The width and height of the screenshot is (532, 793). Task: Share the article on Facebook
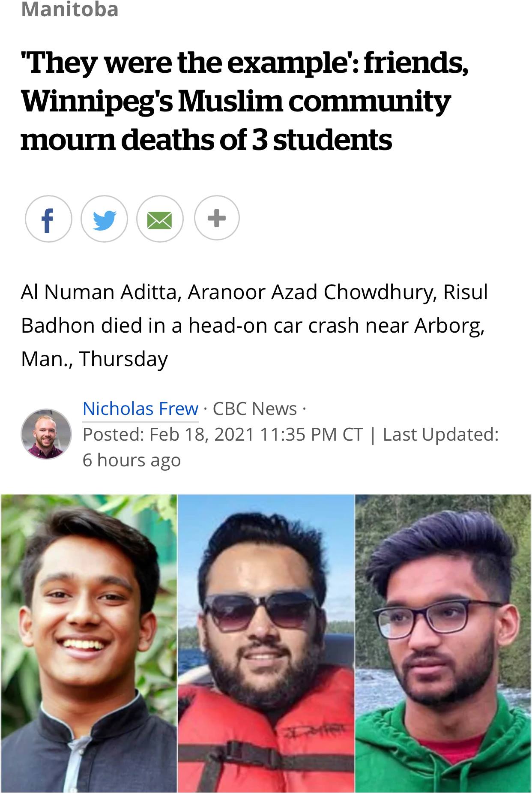coord(48,219)
